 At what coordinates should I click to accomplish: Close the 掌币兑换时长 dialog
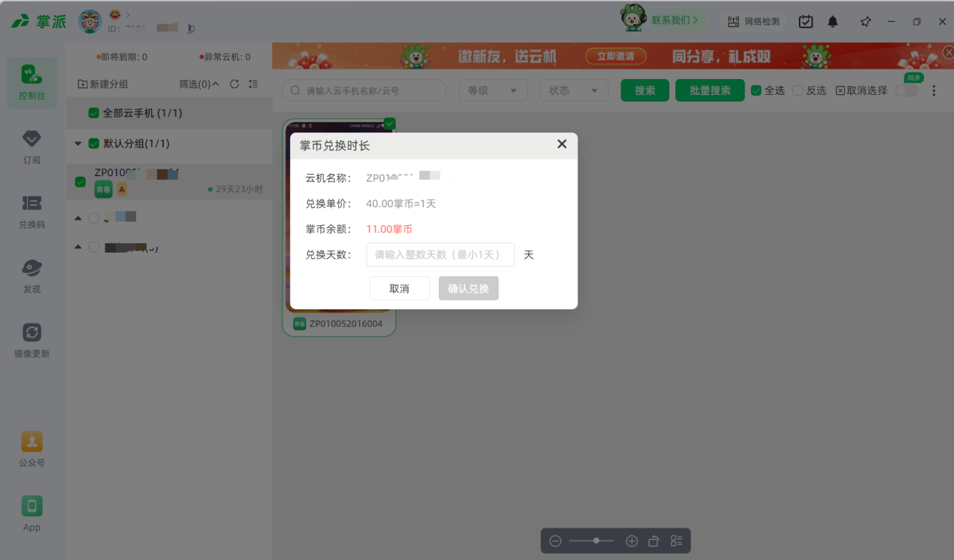(x=562, y=144)
